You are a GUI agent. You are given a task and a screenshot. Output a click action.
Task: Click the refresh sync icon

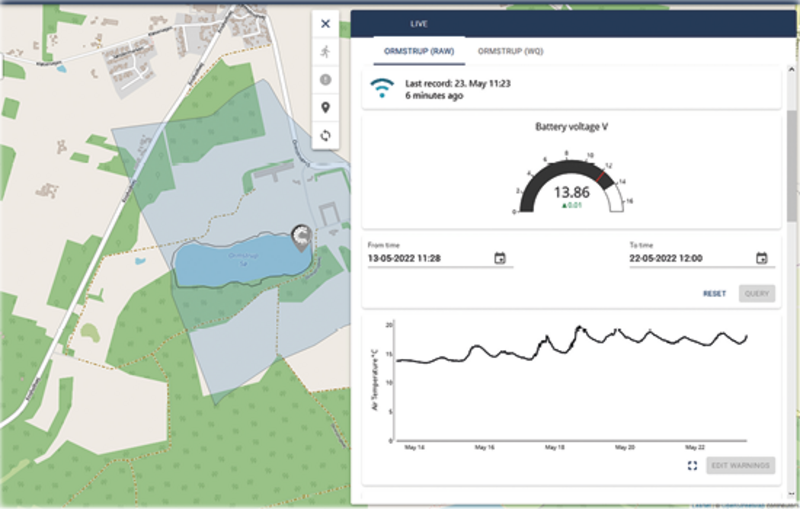[325, 135]
